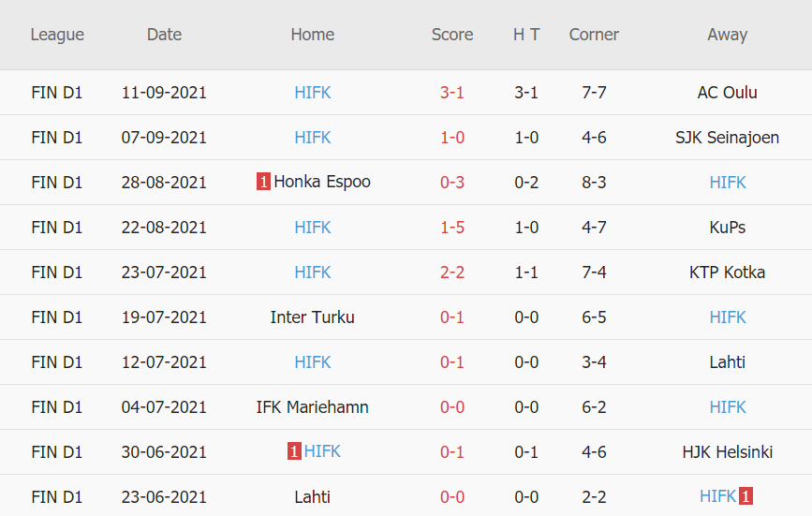812x516 pixels.
Task: Click home team HIFK in the 11-09-2021 row
Action: [313, 93]
